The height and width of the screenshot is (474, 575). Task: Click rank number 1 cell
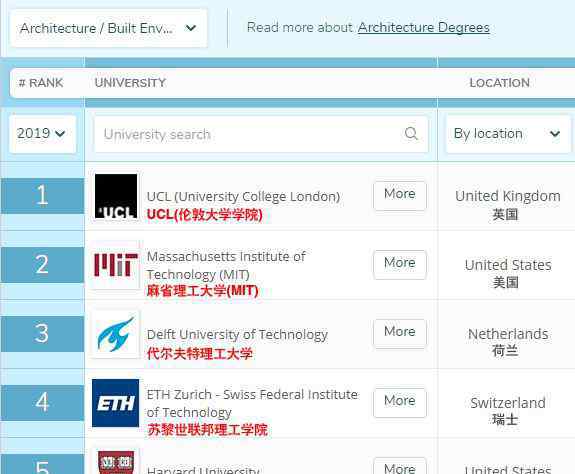tap(43, 195)
